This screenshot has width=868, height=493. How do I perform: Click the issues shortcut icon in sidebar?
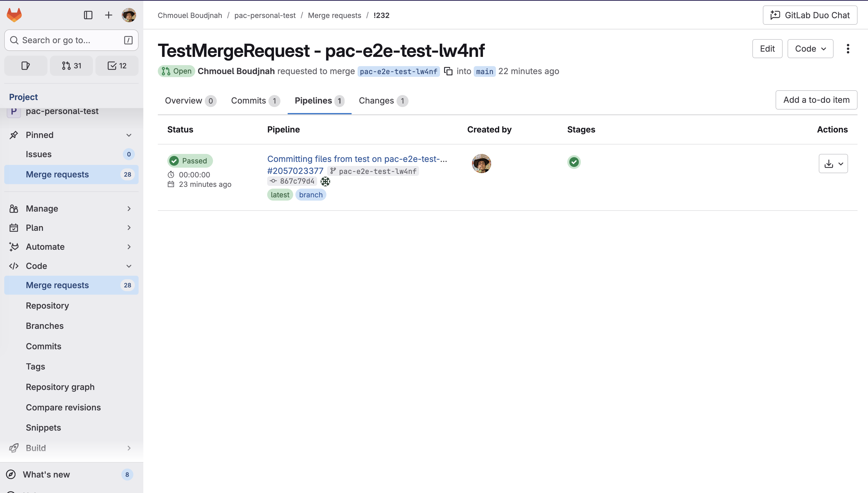click(x=25, y=65)
